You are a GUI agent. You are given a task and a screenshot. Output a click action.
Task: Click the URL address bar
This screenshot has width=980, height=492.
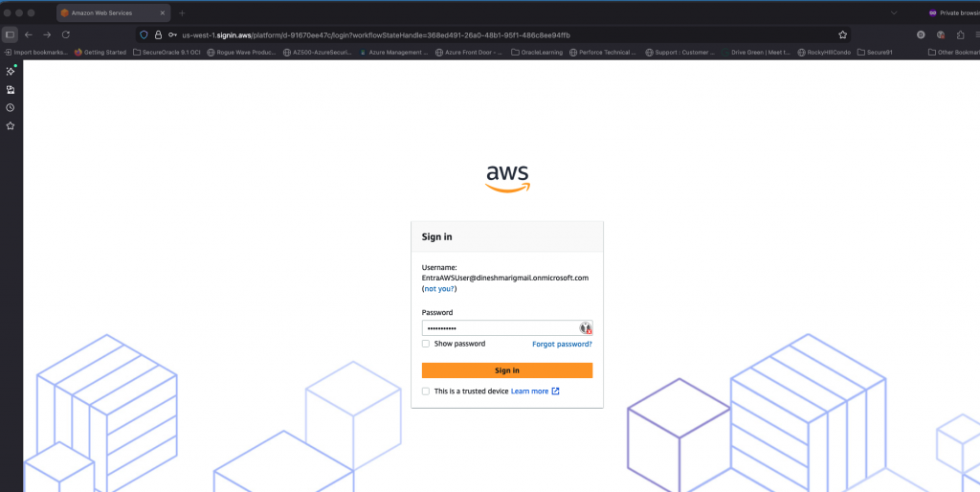coord(494,35)
